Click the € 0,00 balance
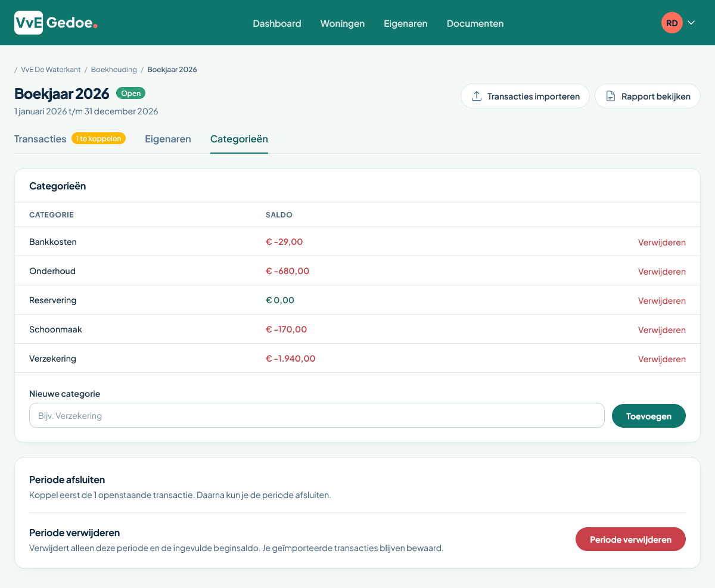715x588 pixels. [280, 300]
